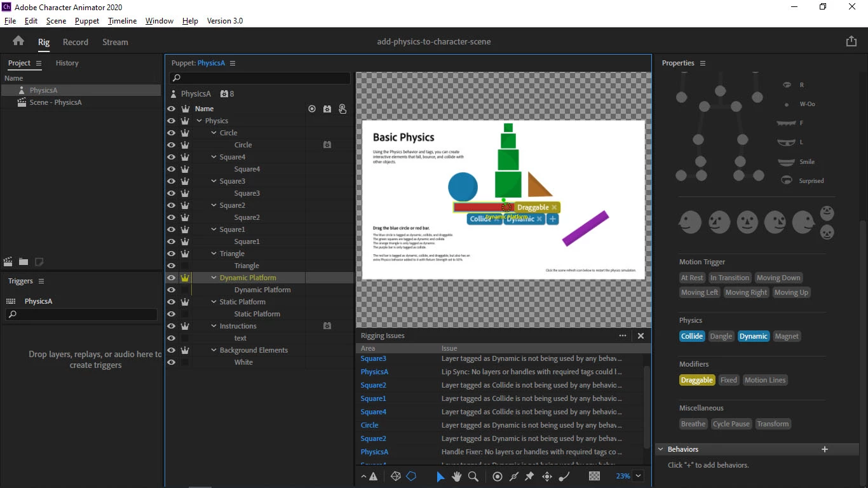Switch to Stream workspace
This screenshot has width=868, height=488.
tap(115, 42)
